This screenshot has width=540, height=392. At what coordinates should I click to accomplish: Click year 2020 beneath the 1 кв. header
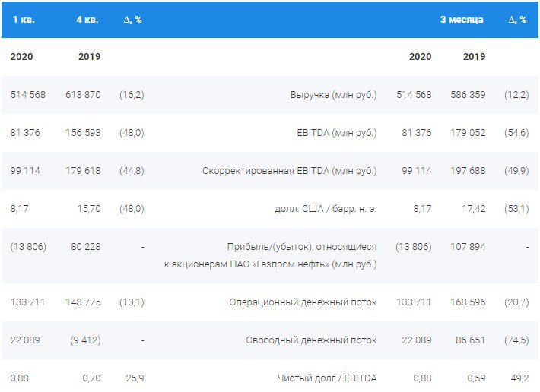point(22,57)
